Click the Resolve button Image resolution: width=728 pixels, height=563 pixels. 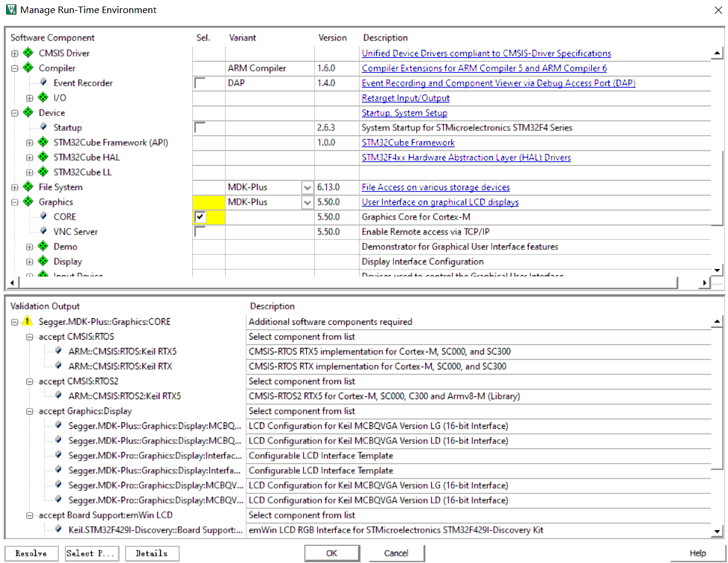31,553
